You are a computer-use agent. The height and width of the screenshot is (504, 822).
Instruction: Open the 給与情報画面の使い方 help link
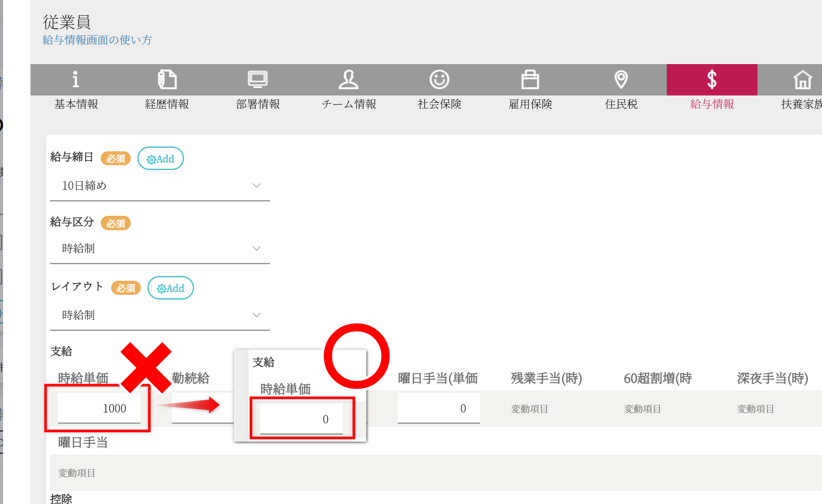tap(97, 40)
